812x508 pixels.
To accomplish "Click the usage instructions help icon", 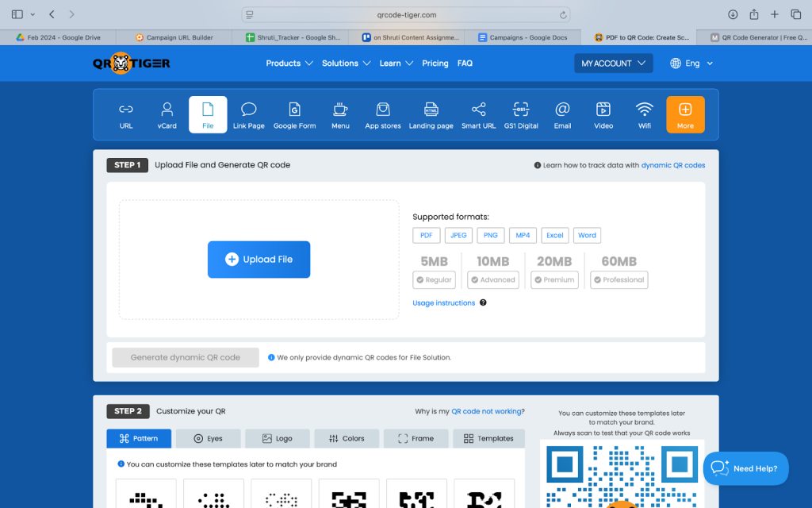I will coord(483,303).
